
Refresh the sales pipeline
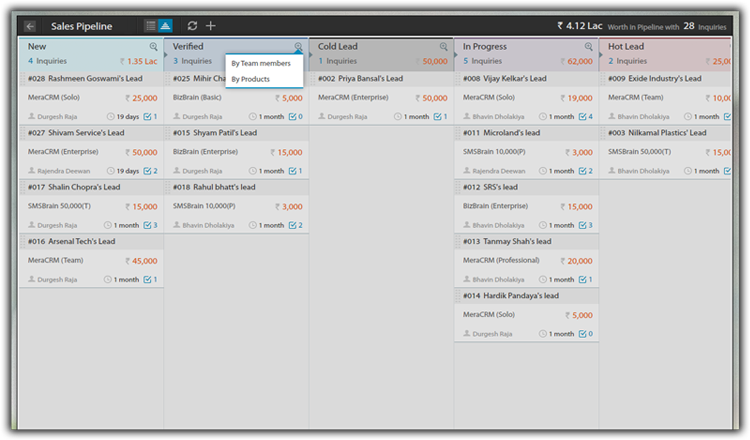click(192, 25)
